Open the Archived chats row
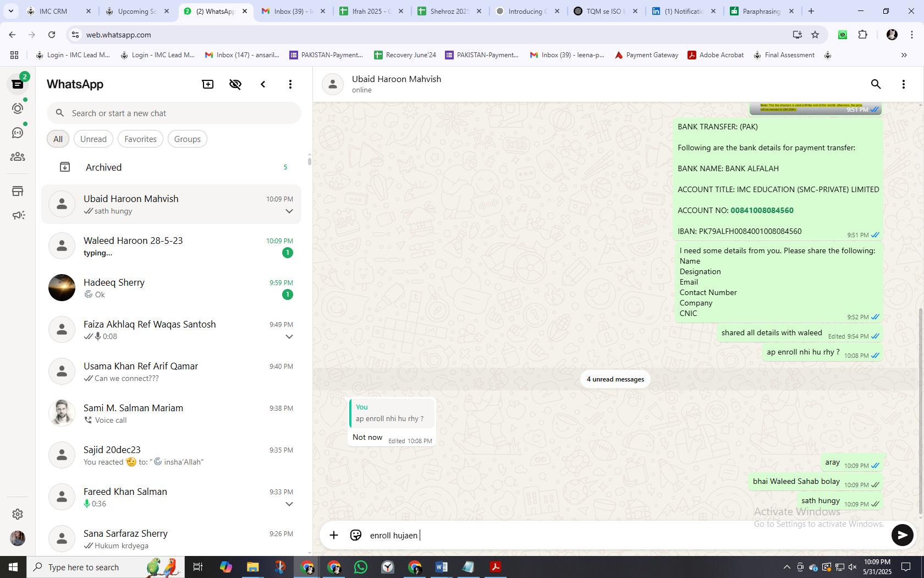The width and height of the screenshot is (924, 578). [171, 167]
